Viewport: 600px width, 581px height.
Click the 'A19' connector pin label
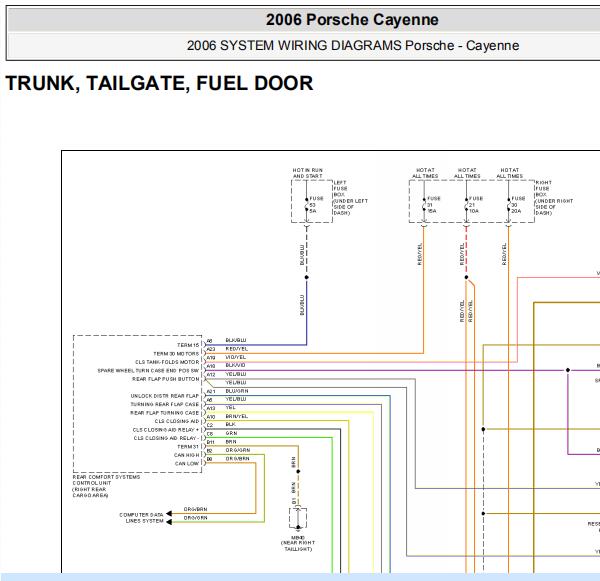tap(211, 358)
